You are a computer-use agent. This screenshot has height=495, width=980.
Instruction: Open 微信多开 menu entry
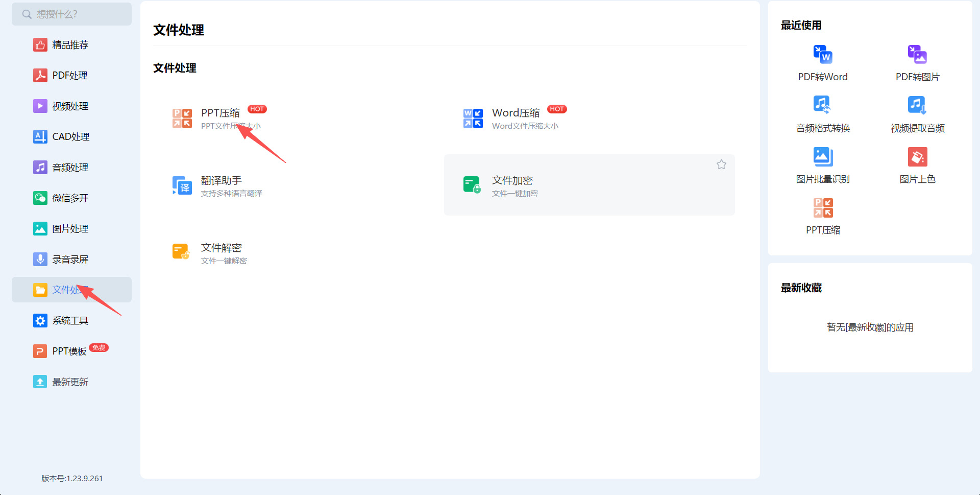(70, 198)
